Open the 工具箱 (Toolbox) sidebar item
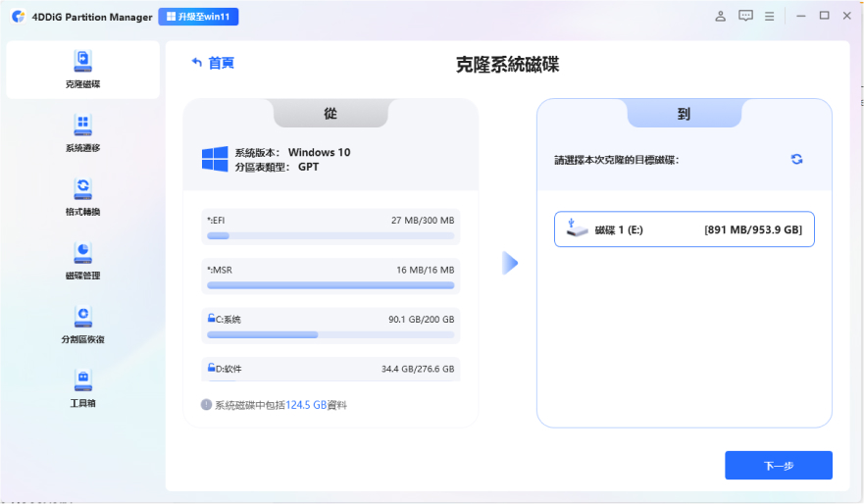 tap(82, 389)
